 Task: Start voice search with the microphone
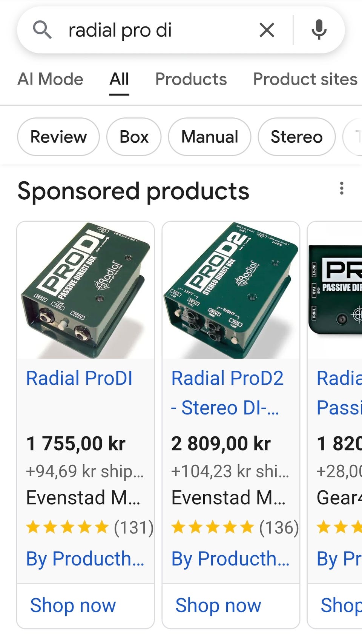(x=319, y=30)
